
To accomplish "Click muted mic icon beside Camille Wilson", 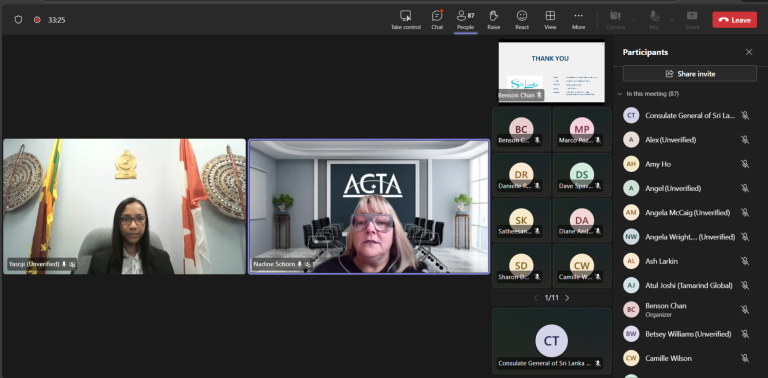I will pos(744,358).
